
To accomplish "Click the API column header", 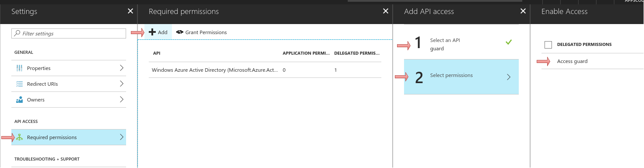I will pos(157,53).
